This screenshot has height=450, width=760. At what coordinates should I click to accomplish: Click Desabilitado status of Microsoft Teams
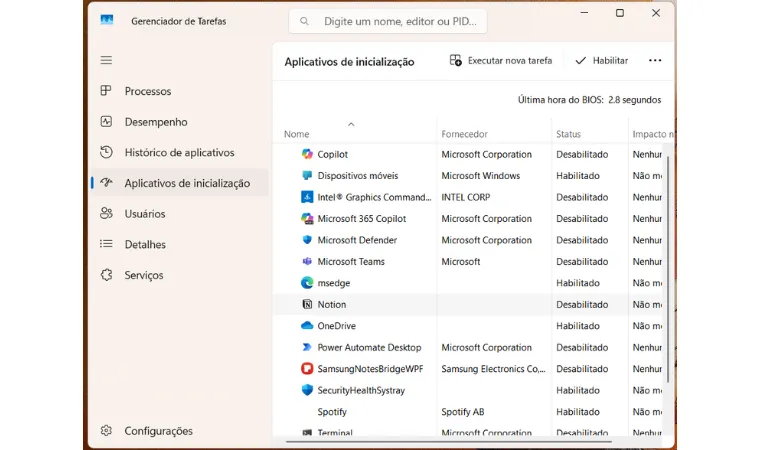582,261
